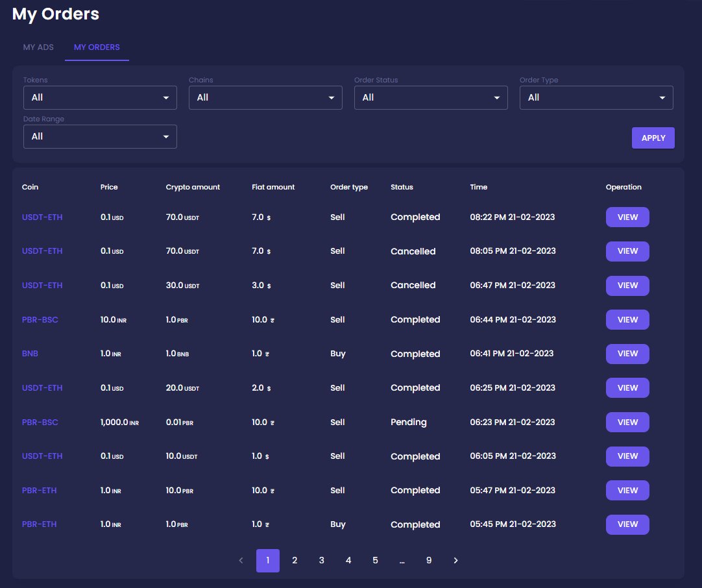702x588 pixels.
Task: View the USDT-ETH order from 06:05 PM
Action: tap(627, 456)
